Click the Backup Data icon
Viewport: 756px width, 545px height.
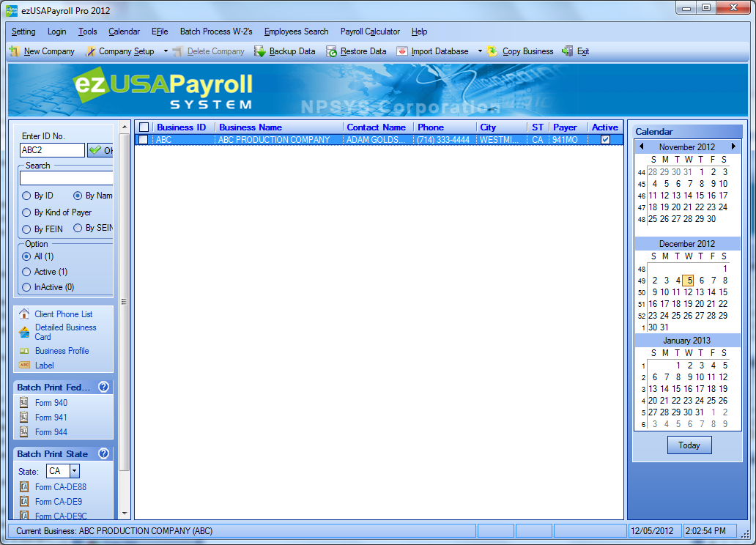click(260, 51)
